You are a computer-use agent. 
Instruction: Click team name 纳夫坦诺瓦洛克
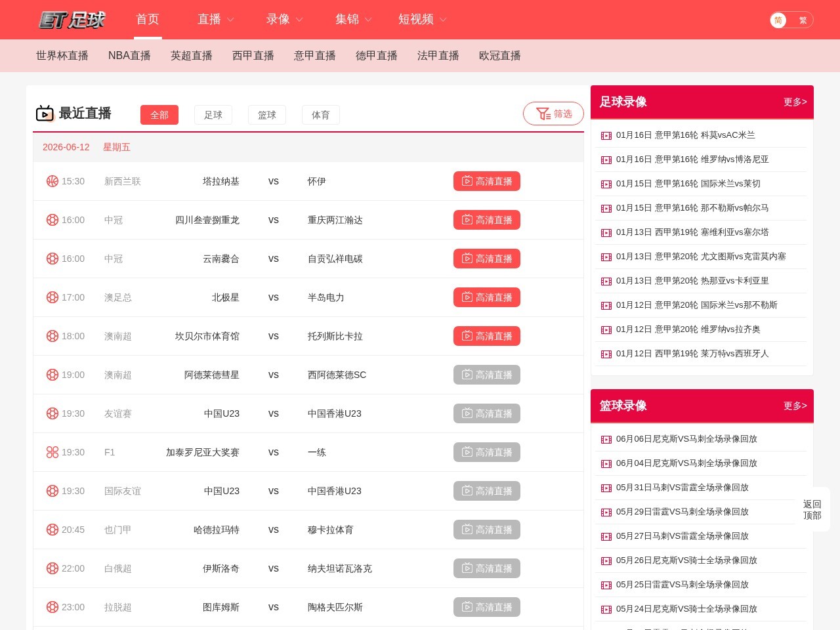click(340, 568)
